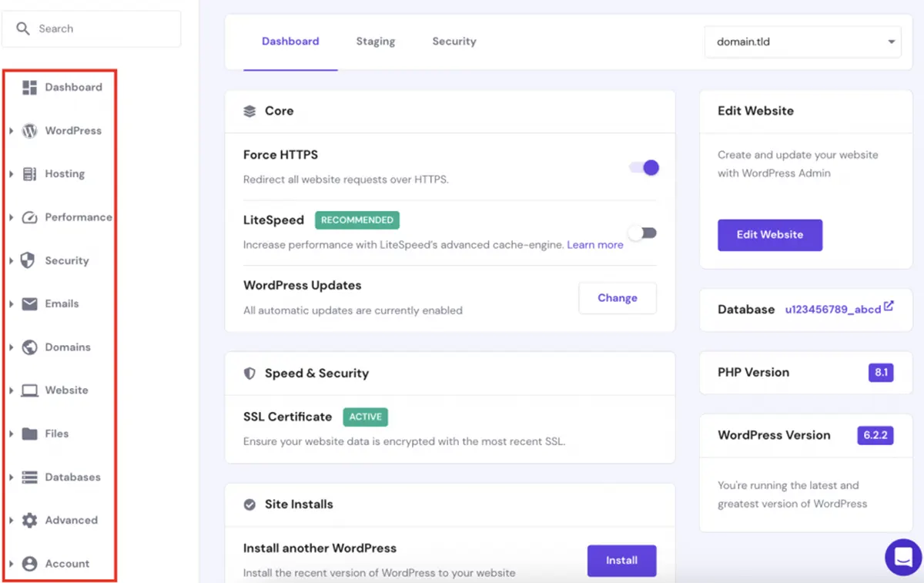Open the Domains sidebar menu label
This screenshot has width=924, height=583.
(68, 347)
